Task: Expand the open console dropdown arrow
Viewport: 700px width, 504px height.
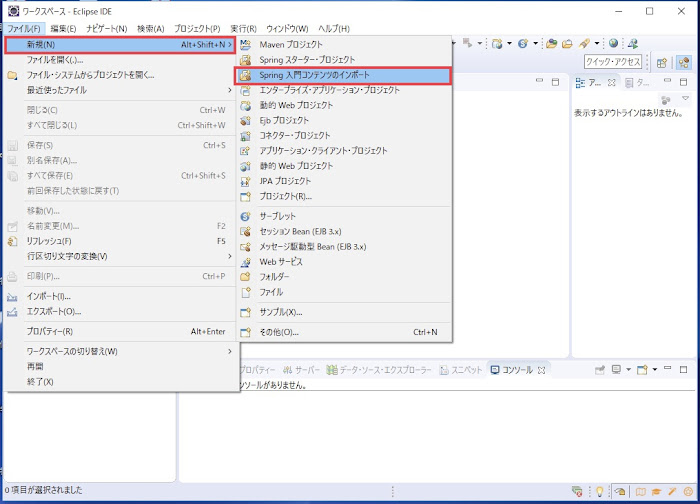Action: 654,370
